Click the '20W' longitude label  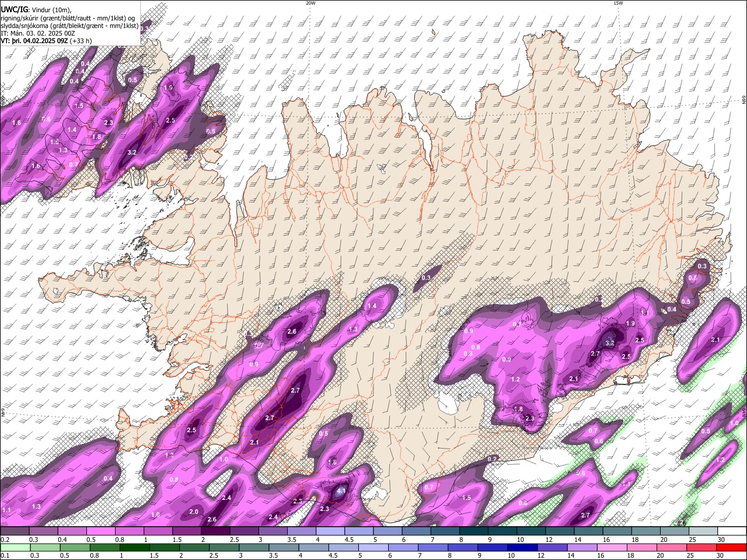coord(310,3)
